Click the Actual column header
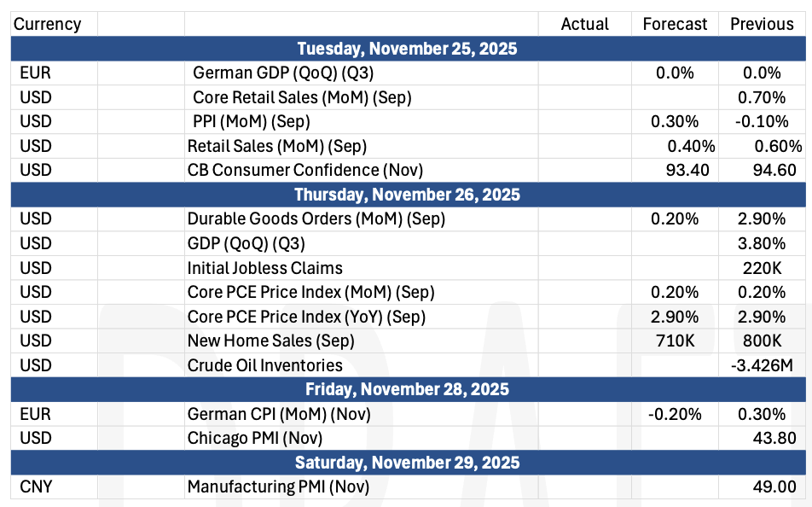Viewport: 812px width, 507px height. point(584,24)
